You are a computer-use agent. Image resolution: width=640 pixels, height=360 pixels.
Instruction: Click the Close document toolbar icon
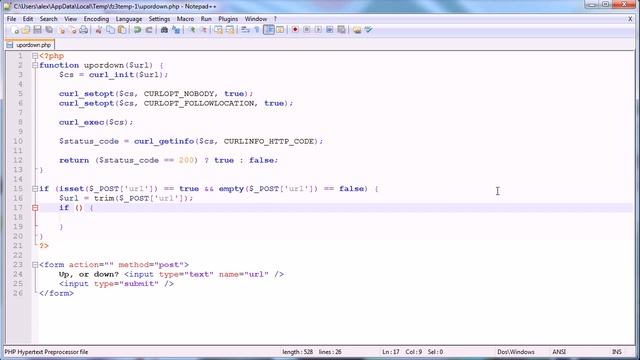[x=61, y=30]
